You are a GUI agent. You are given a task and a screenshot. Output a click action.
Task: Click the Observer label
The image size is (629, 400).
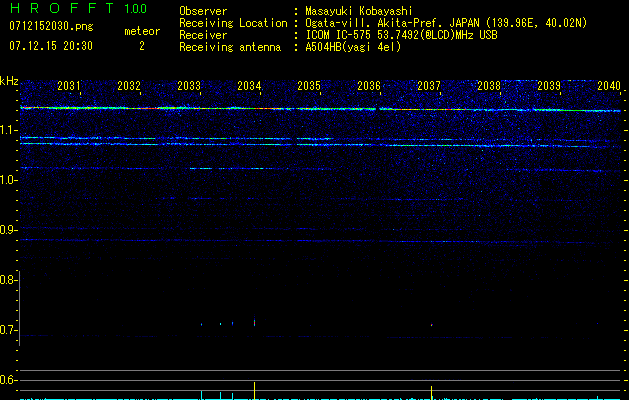tap(203, 11)
